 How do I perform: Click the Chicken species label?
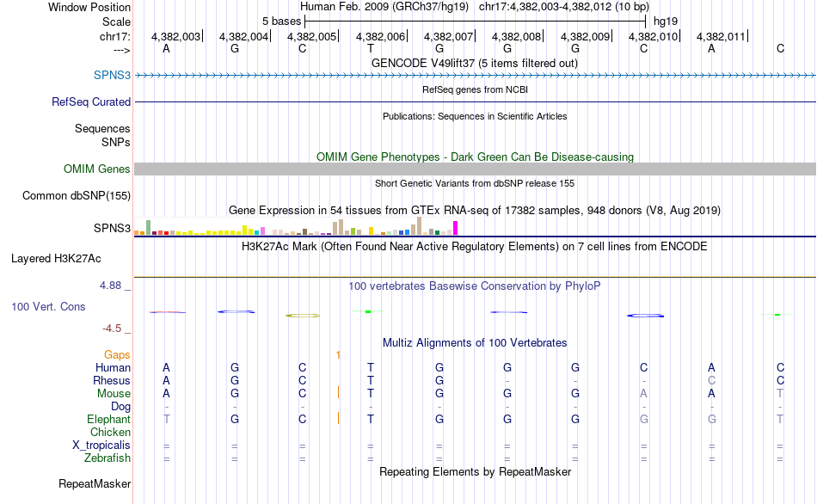pyautogui.click(x=110, y=432)
